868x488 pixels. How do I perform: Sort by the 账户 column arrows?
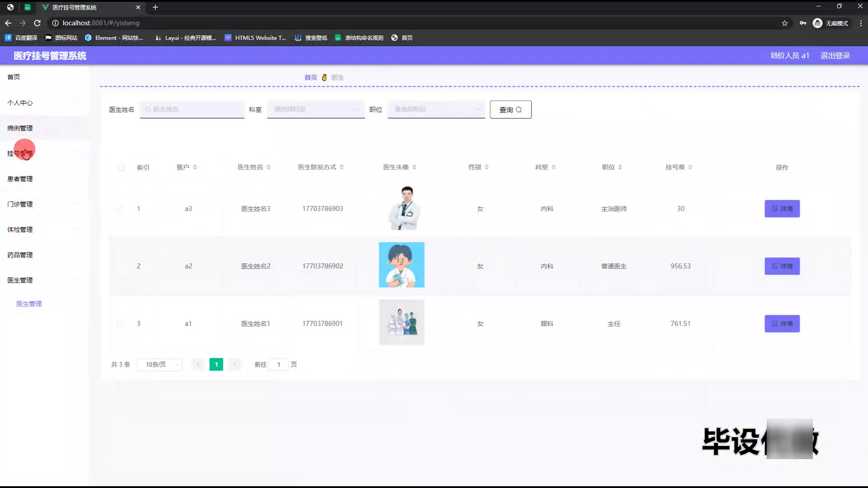(195, 167)
